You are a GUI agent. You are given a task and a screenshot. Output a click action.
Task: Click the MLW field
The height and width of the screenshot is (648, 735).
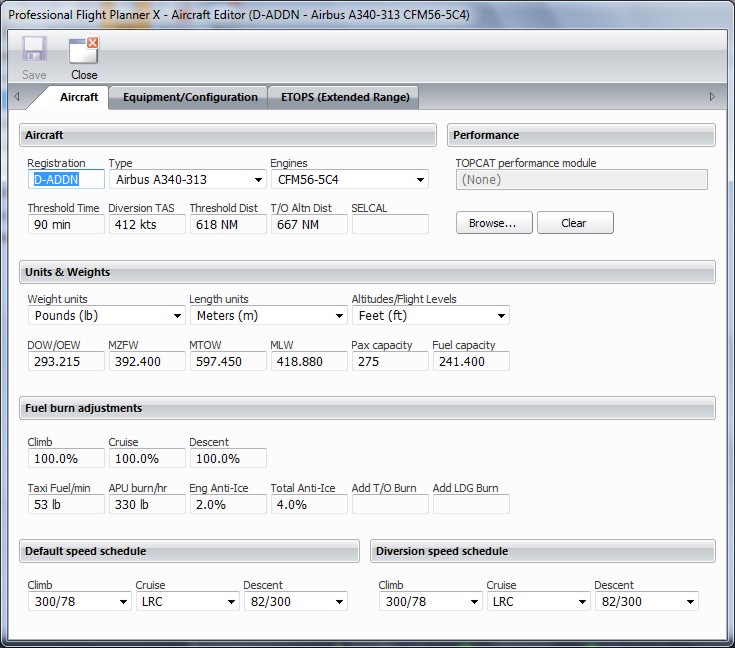(309, 362)
